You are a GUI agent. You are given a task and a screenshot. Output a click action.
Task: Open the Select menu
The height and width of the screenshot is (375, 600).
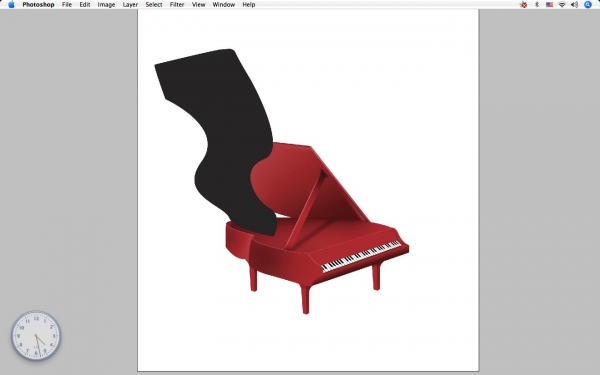(x=154, y=5)
